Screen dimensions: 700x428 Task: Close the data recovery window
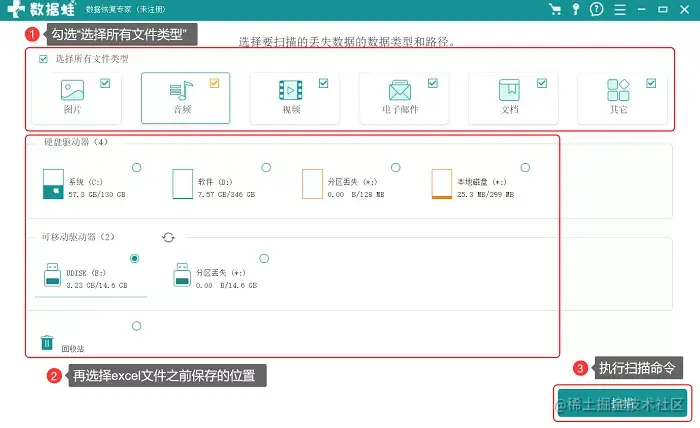pyautogui.click(x=684, y=9)
